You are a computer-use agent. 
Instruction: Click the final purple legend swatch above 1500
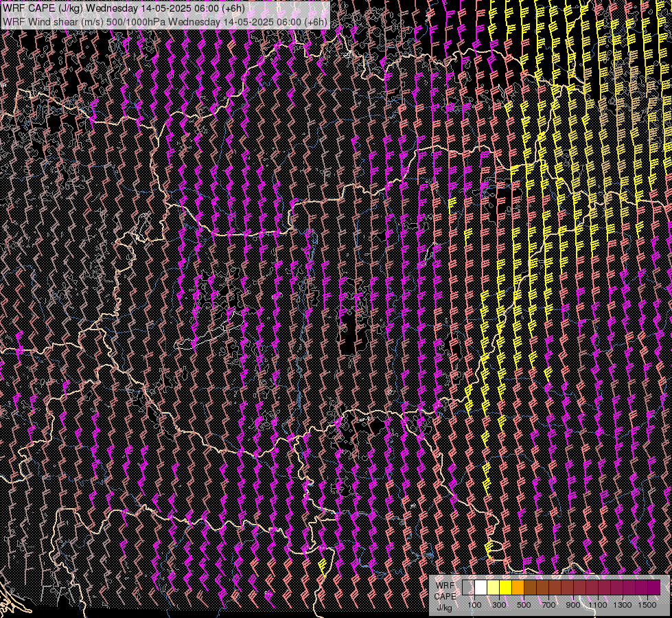[653, 588]
